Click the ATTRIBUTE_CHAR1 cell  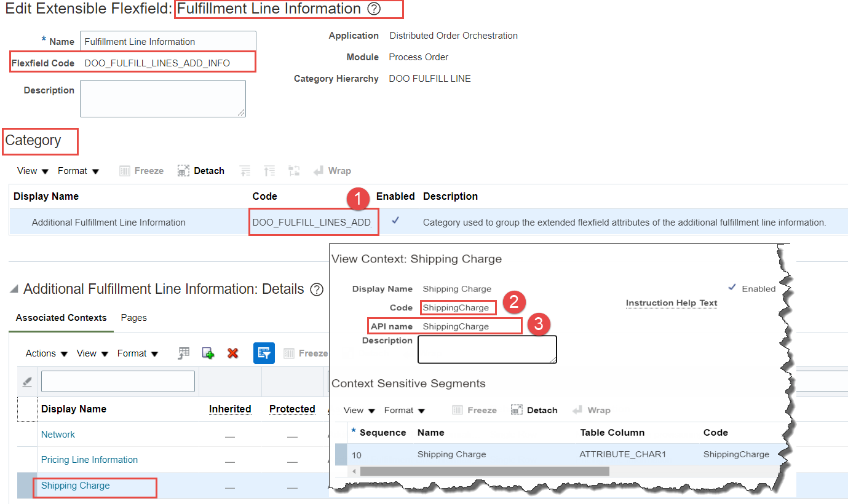tap(623, 455)
